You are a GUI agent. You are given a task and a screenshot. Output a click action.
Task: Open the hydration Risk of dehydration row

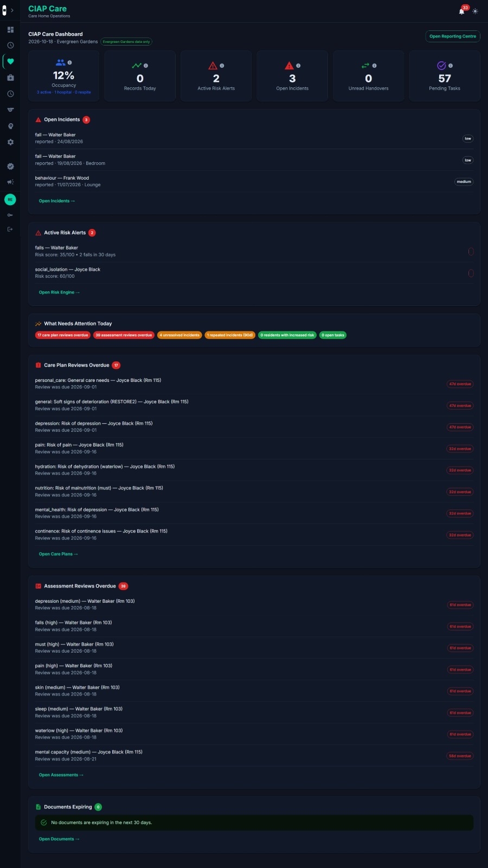tap(254, 470)
